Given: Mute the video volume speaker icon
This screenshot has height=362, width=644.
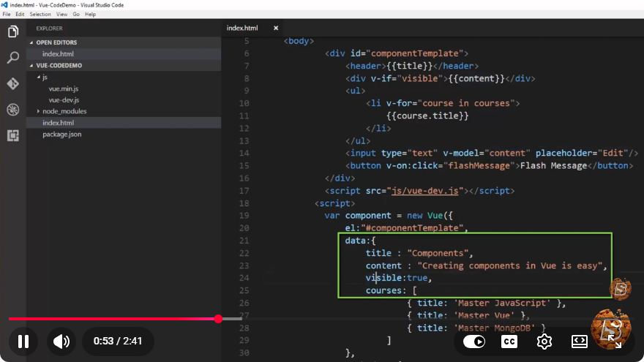Looking at the screenshot, I should tap(61, 341).
